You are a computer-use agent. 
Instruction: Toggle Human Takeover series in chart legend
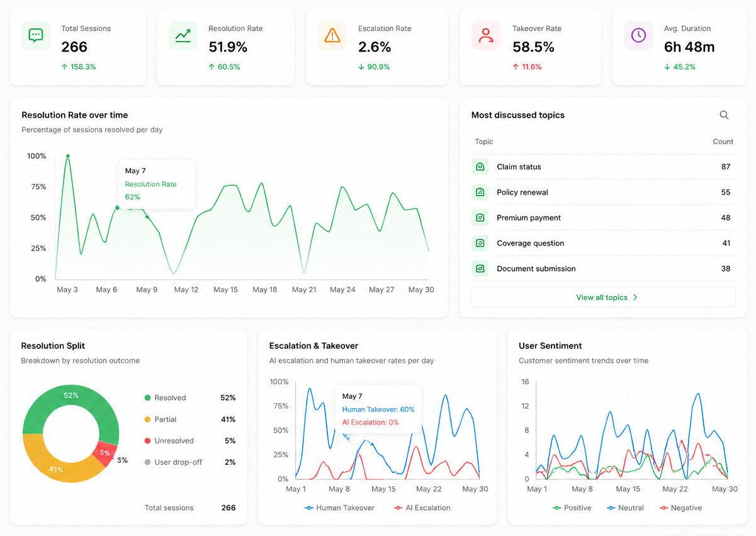[339, 508]
